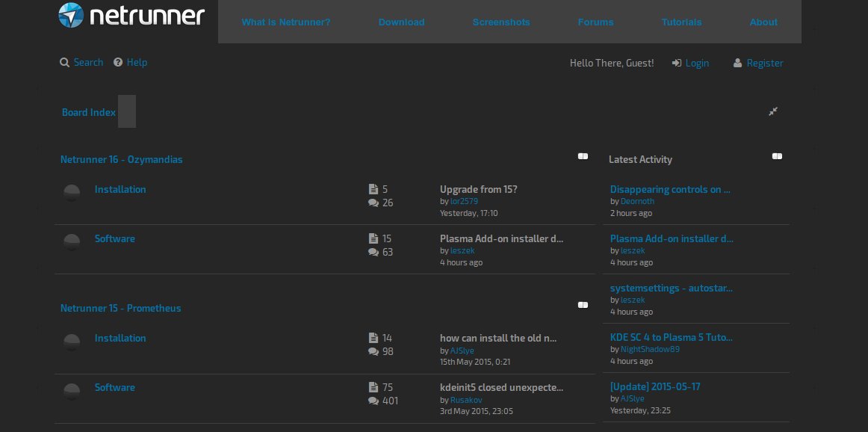Open the About menu item
The height and width of the screenshot is (432, 868).
coord(763,22)
